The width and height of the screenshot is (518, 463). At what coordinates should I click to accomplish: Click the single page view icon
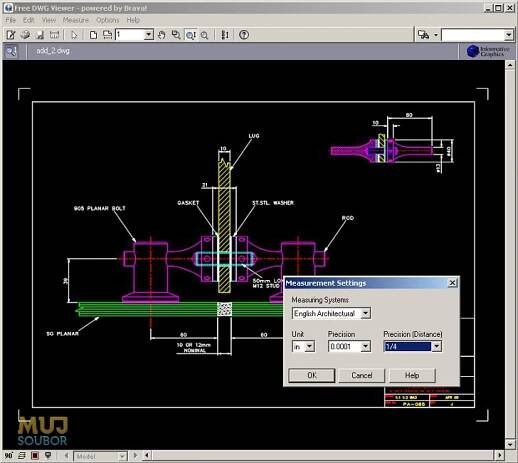click(93, 35)
